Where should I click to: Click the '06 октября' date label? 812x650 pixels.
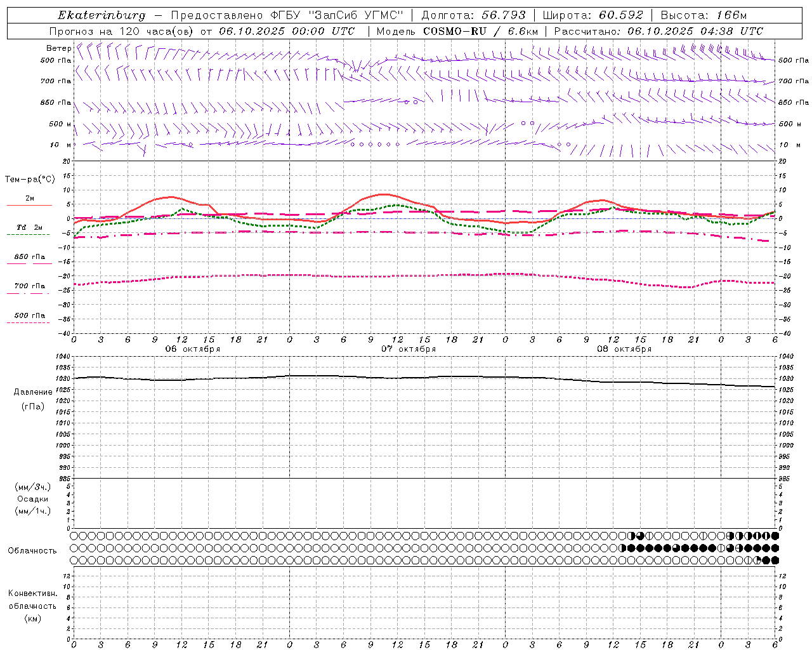(x=193, y=349)
